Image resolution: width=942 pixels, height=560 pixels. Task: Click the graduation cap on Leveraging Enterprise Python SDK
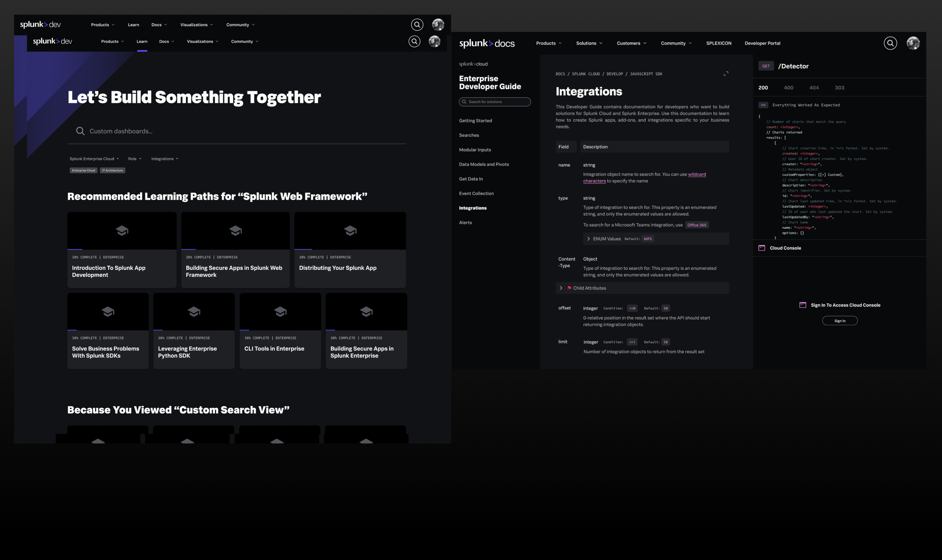pyautogui.click(x=194, y=311)
